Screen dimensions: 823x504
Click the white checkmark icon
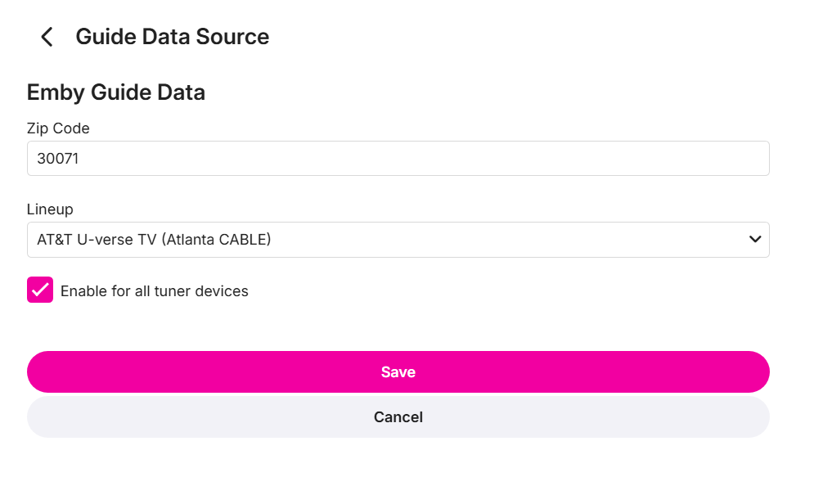click(x=40, y=290)
